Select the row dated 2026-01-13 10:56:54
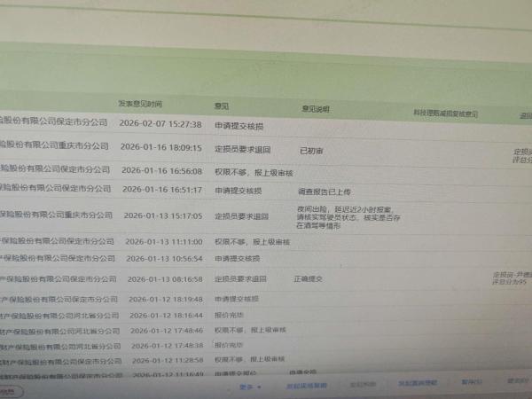 pos(266,259)
